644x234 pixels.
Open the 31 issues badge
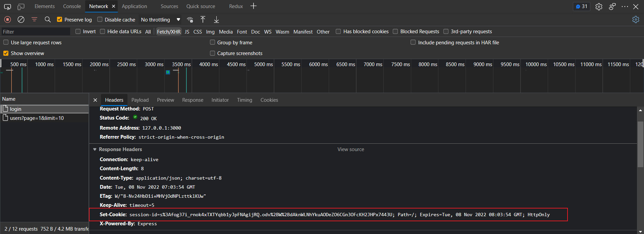[581, 6]
